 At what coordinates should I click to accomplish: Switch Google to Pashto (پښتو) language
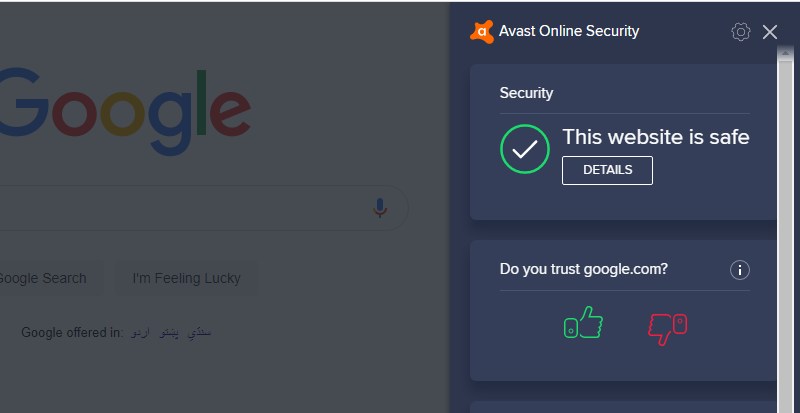pos(169,333)
